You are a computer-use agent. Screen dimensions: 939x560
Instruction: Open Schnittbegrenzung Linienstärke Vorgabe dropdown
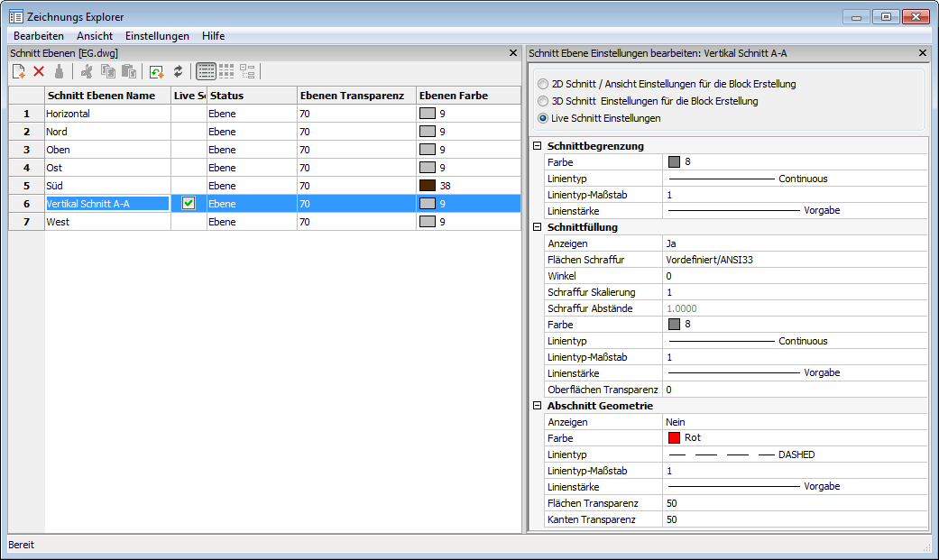795,211
